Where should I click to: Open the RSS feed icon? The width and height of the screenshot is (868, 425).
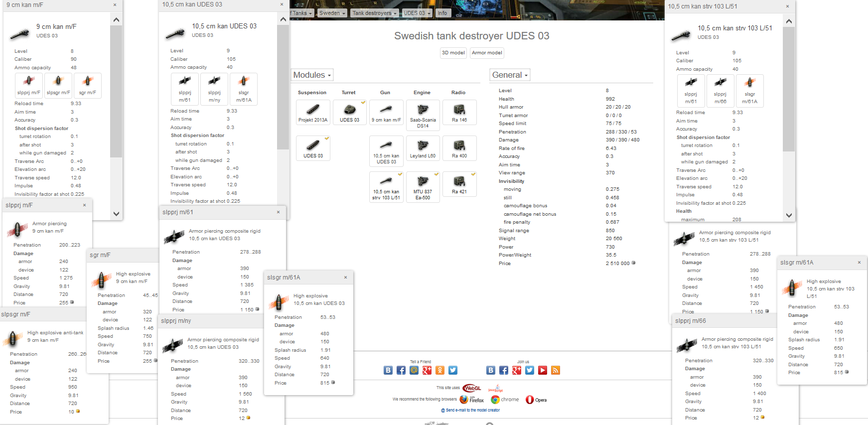coord(556,370)
